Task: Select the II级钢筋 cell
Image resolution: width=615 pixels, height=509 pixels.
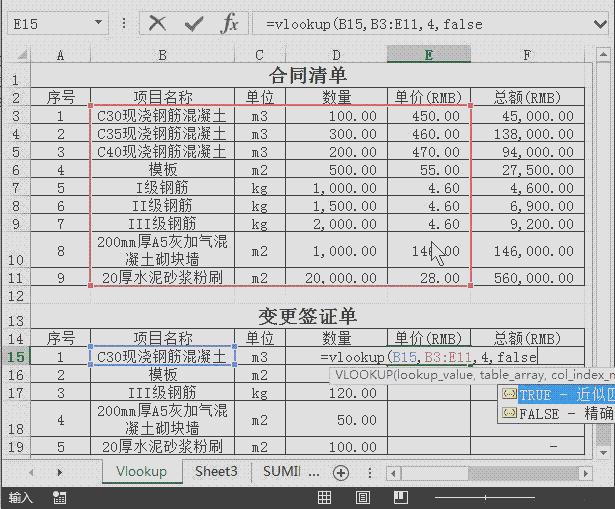Action: click(x=162, y=205)
